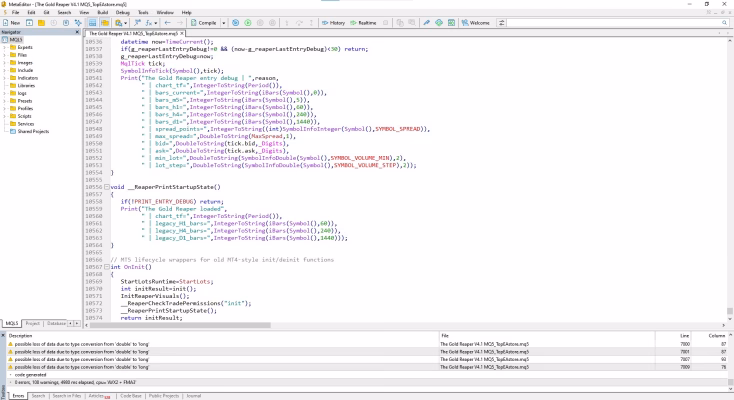The height and width of the screenshot is (400, 734).
Task: Click the '0 errors, 108 warnings' summary row
Action: (x=367, y=382)
